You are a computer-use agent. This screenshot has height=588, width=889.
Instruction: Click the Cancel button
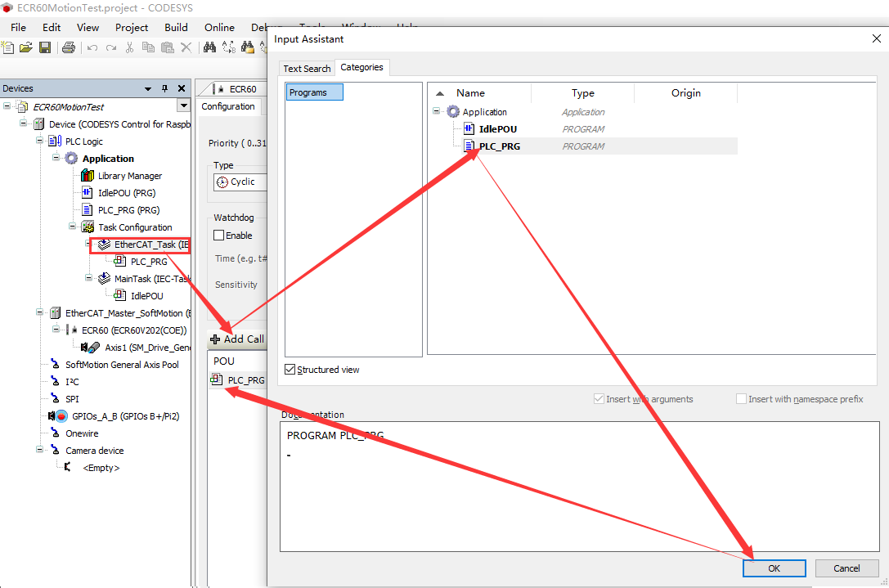tap(846, 568)
